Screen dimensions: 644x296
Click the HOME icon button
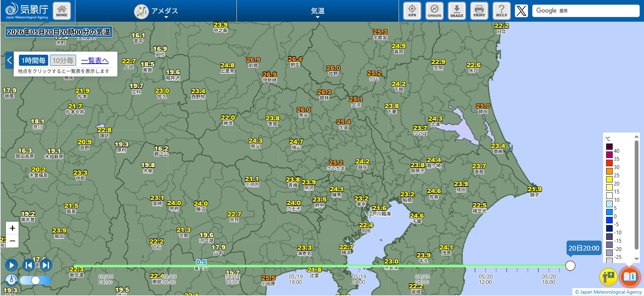click(62, 11)
